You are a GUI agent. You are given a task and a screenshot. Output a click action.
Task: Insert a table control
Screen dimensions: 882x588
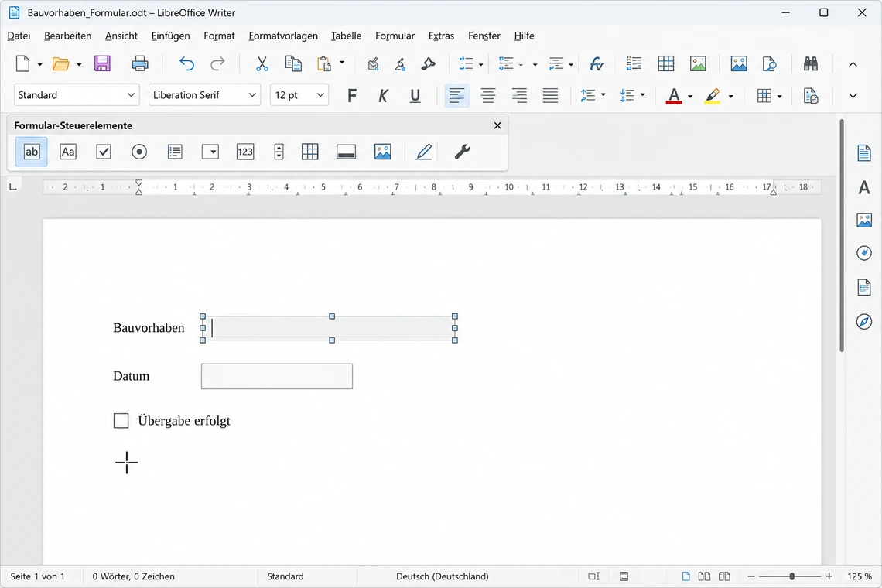click(x=310, y=152)
